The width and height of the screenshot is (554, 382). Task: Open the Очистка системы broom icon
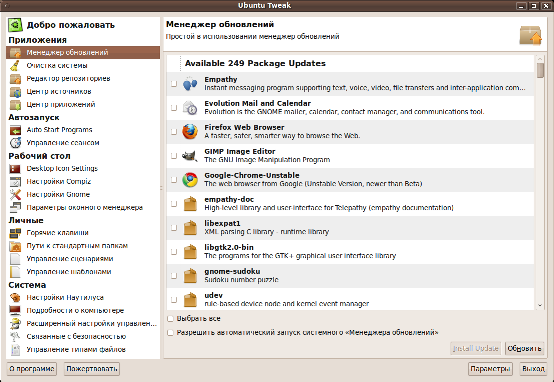[15, 66]
